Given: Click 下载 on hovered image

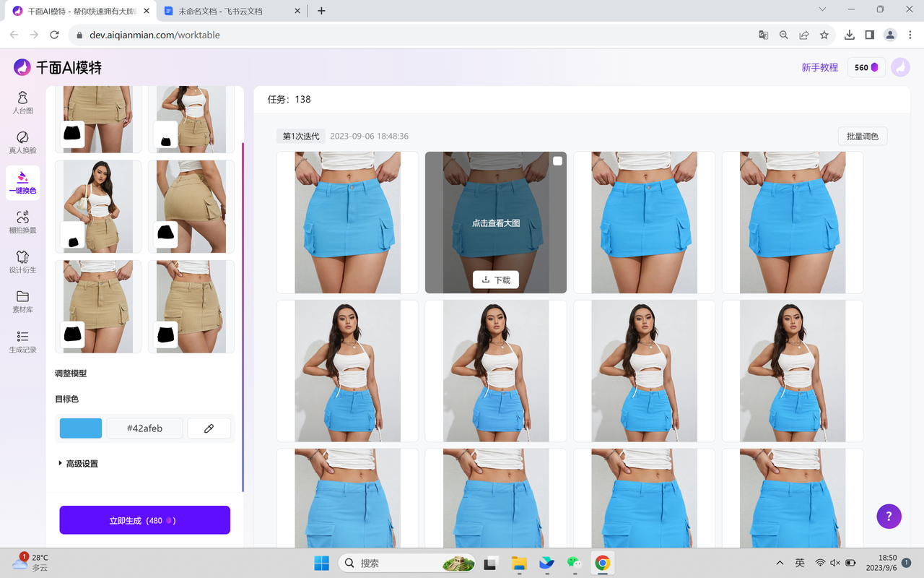Looking at the screenshot, I should point(496,280).
